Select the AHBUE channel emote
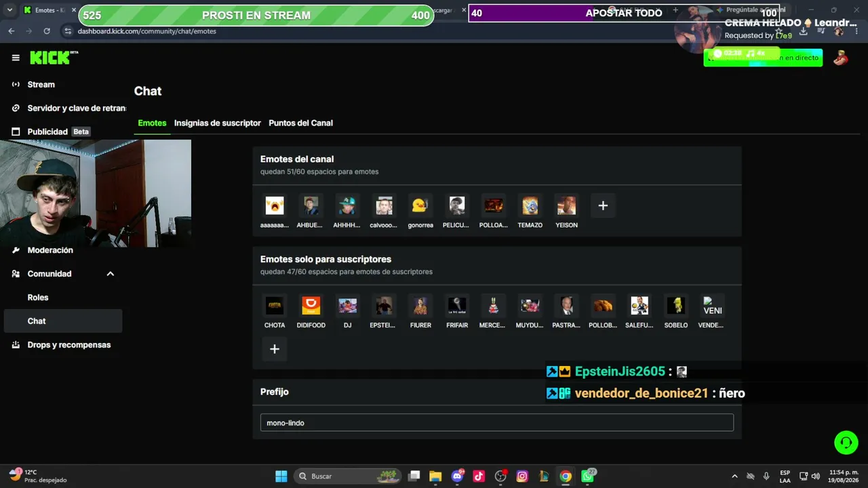Viewport: 868px width, 488px height. tap(311, 205)
